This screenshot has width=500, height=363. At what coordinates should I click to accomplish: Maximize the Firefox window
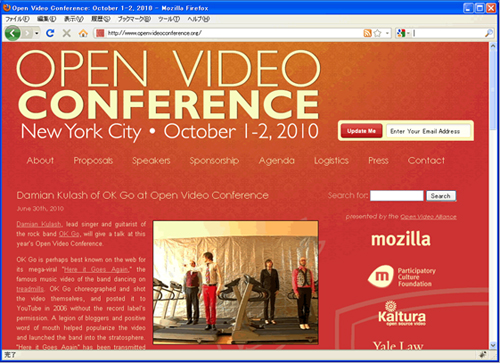coord(479,8)
